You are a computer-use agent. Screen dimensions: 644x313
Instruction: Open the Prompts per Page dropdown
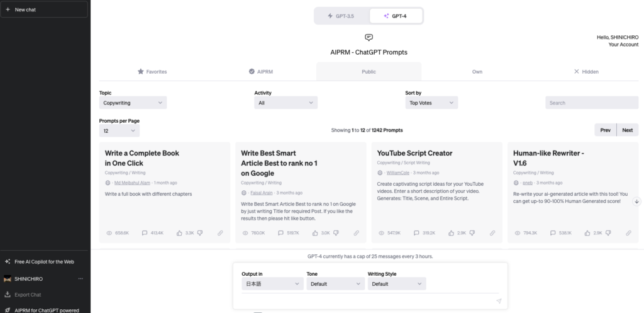[119, 131]
